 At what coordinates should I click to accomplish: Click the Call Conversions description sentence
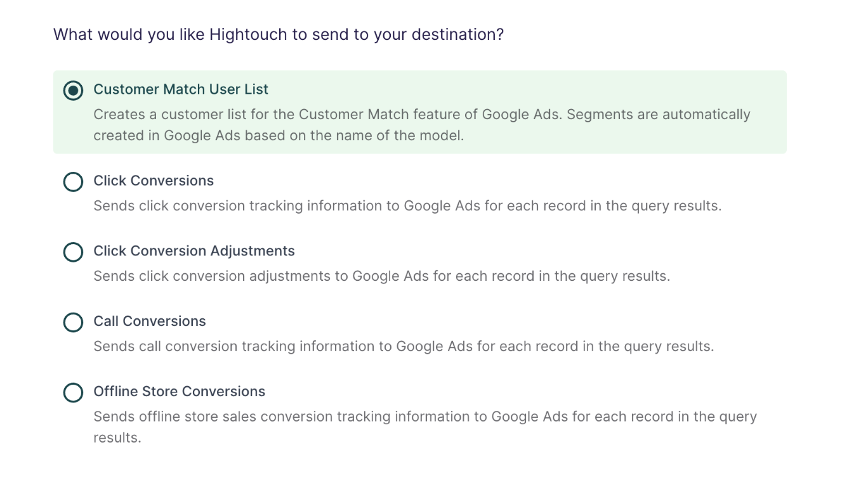[404, 346]
